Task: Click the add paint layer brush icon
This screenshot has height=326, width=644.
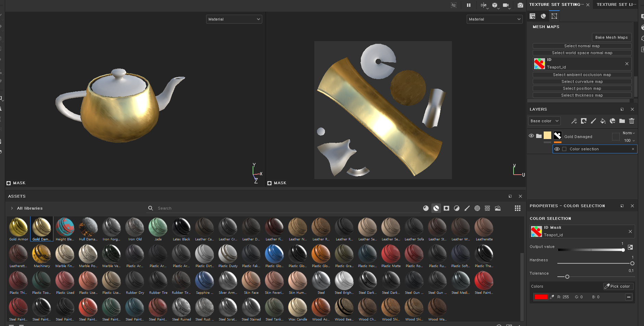Action: (593, 121)
